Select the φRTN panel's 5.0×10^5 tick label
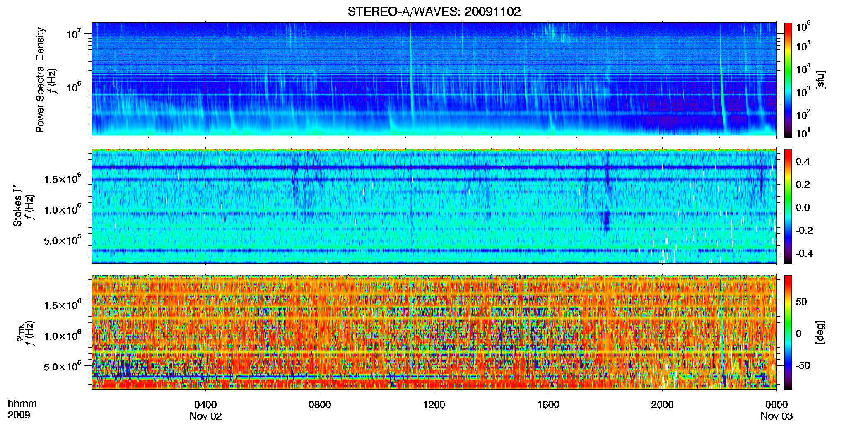 tap(62, 366)
